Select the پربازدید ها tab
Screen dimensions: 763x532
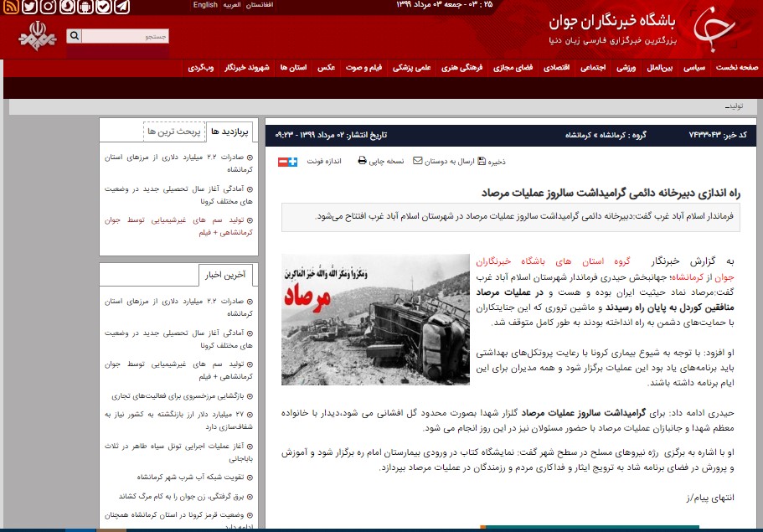pos(229,132)
